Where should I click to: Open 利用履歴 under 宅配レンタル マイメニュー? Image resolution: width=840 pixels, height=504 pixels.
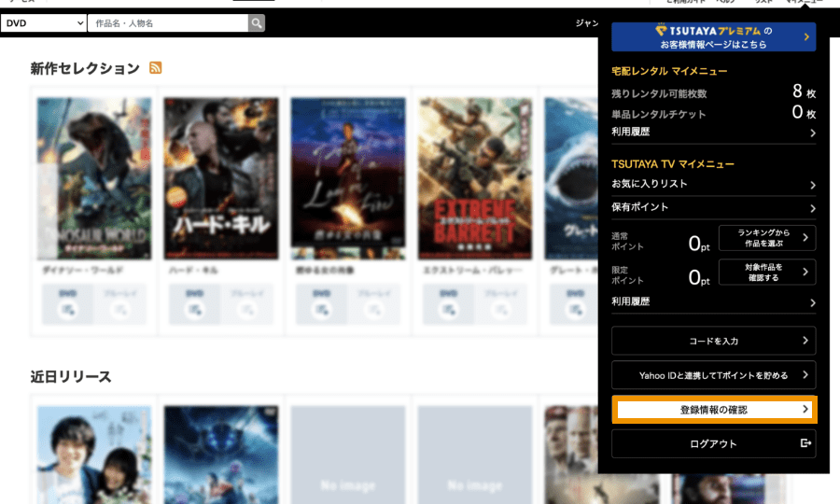[713, 133]
